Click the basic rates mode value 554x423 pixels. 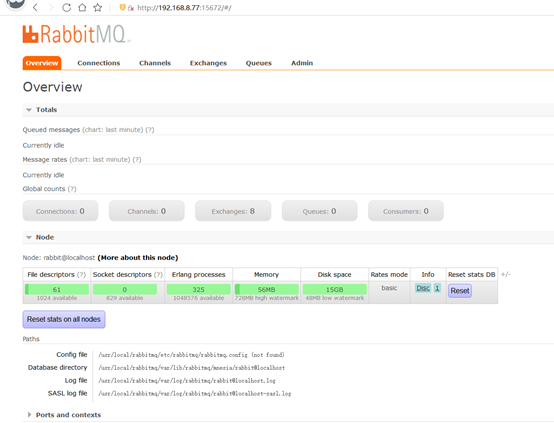(389, 288)
